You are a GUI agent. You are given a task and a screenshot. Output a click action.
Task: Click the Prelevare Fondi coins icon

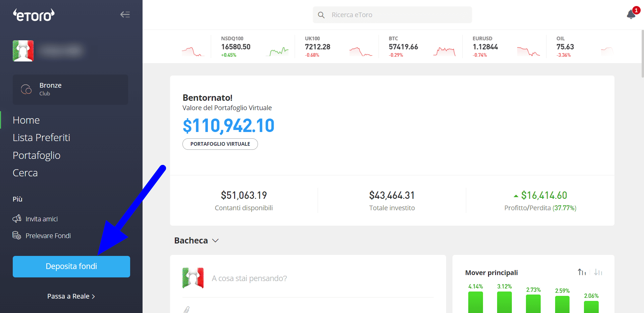point(17,235)
